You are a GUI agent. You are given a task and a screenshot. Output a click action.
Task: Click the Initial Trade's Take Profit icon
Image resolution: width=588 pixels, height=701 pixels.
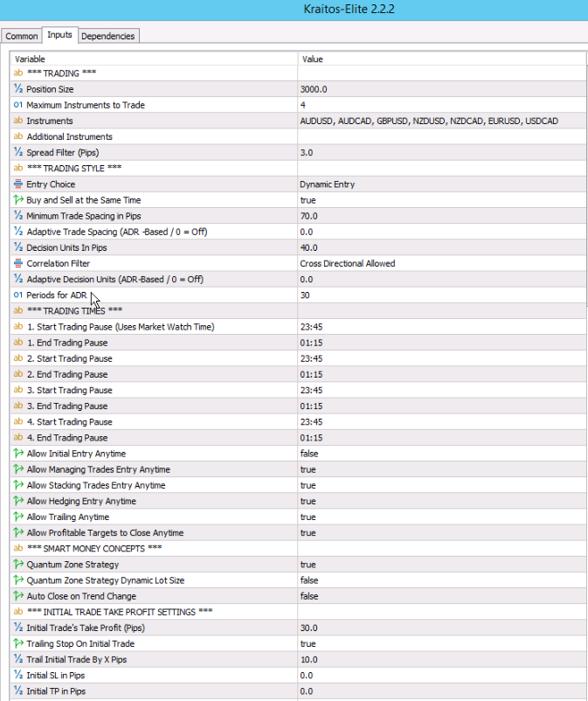click(x=18, y=628)
